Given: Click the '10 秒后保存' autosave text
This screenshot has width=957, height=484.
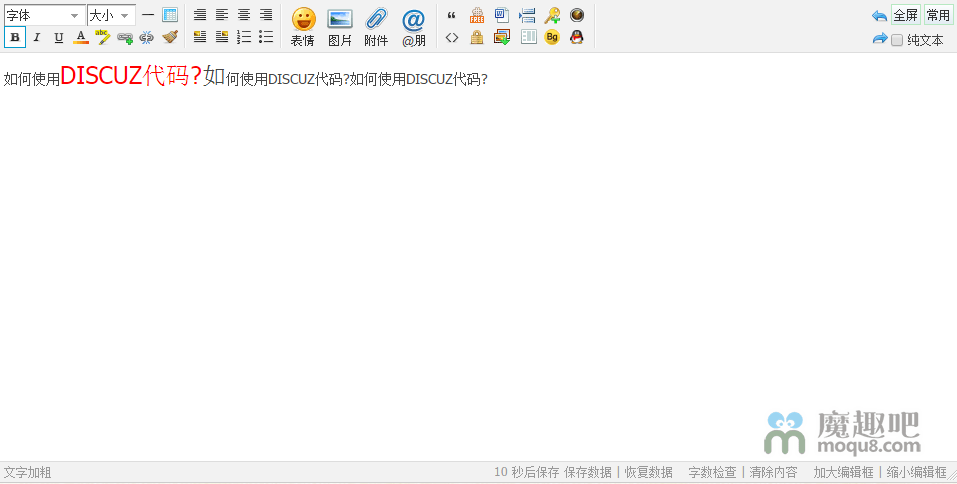Looking at the screenshot, I should 527,472.
